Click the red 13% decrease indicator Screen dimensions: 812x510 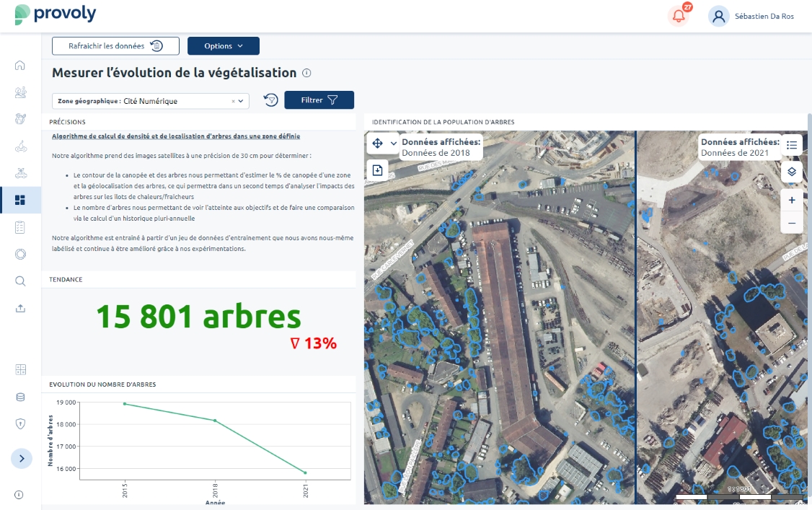(x=314, y=343)
